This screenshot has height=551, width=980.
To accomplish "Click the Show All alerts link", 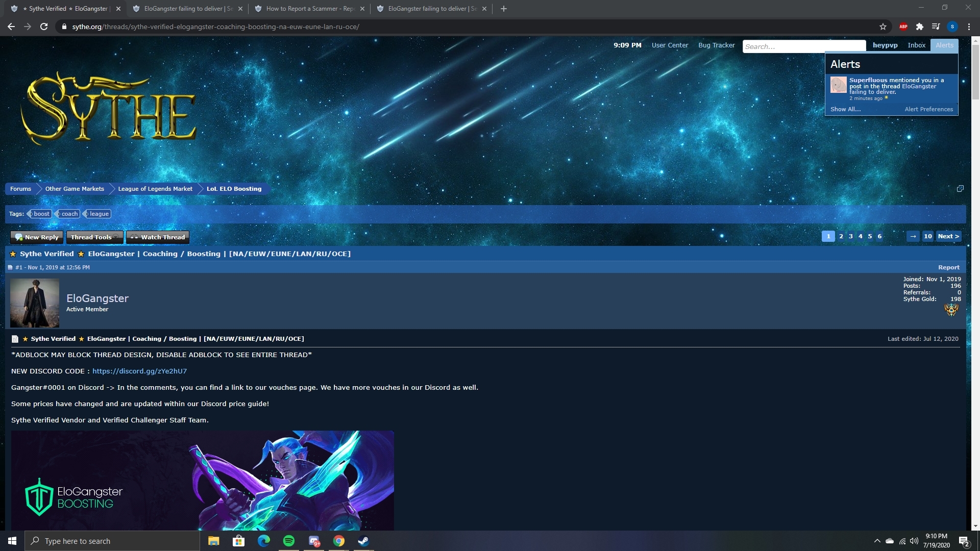I will tap(845, 109).
